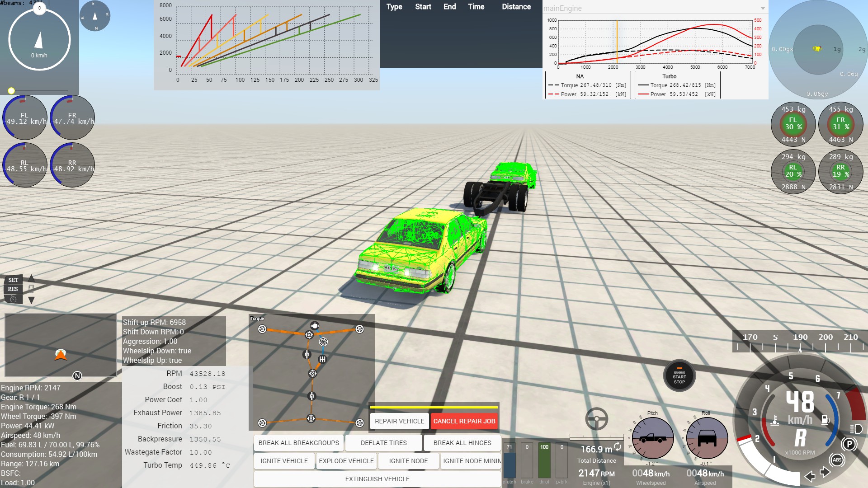Screen dimensions: 868x488
Task: Click Repair Vehicle button
Action: coord(400,421)
